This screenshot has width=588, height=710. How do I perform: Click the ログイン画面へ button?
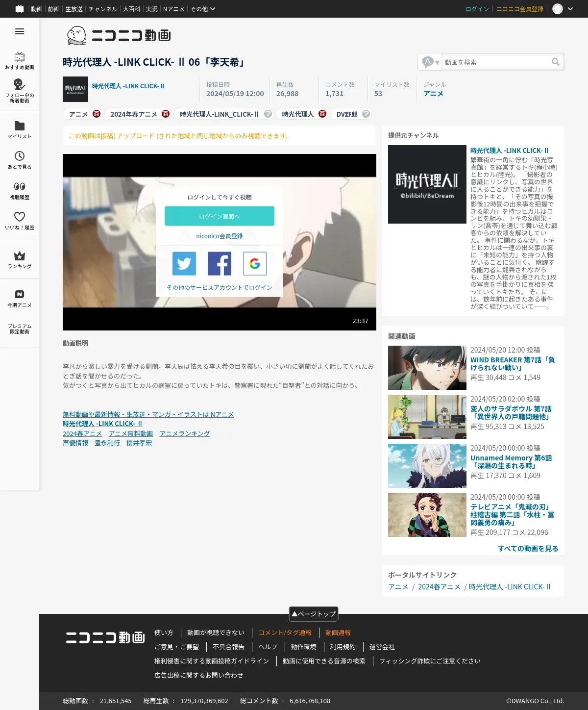pyautogui.click(x=220, y=216)
